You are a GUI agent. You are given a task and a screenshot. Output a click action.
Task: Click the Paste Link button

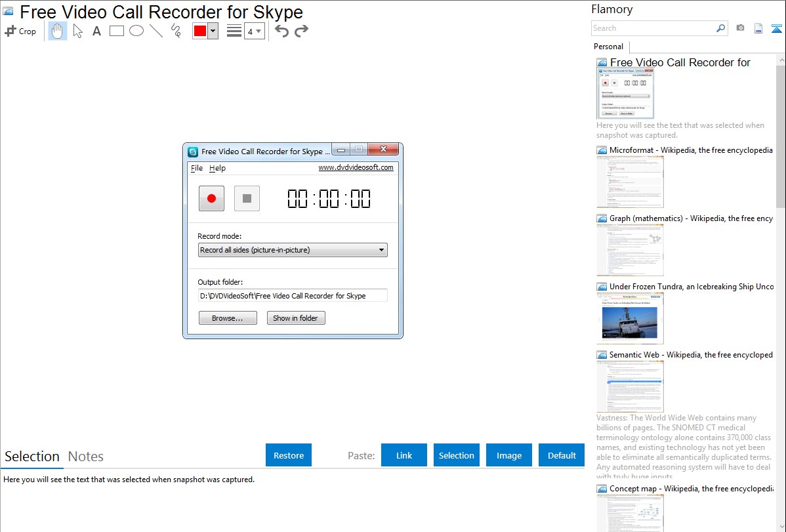click(404, 455)
